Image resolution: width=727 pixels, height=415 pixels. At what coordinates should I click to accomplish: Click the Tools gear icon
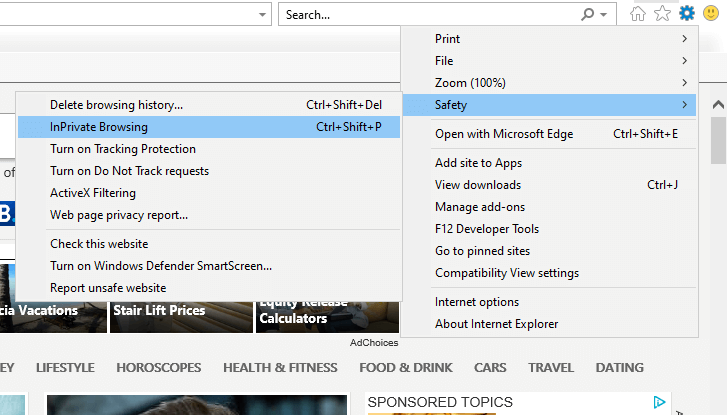686,14
